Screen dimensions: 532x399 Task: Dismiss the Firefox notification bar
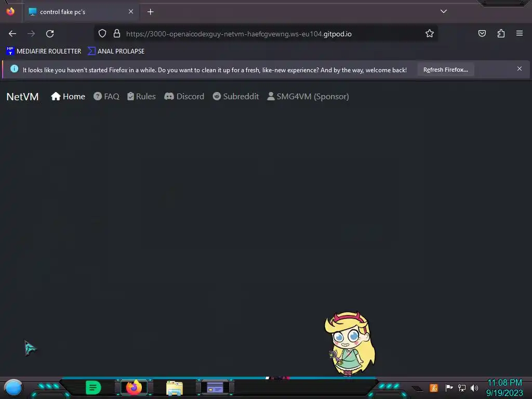pyautogui.click(x=520, y=69)
